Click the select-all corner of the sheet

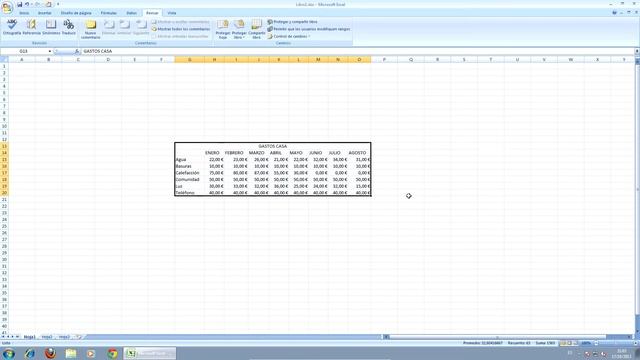pos(4,60)
